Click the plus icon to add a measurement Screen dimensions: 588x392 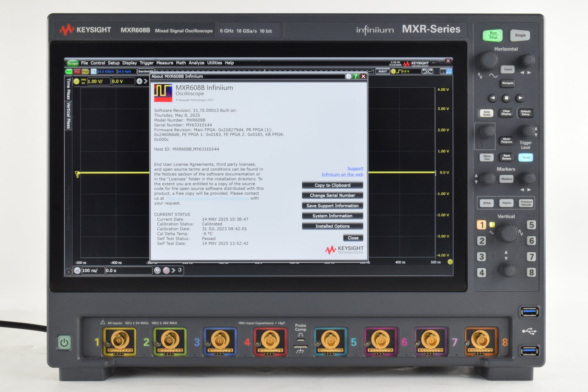140,81
